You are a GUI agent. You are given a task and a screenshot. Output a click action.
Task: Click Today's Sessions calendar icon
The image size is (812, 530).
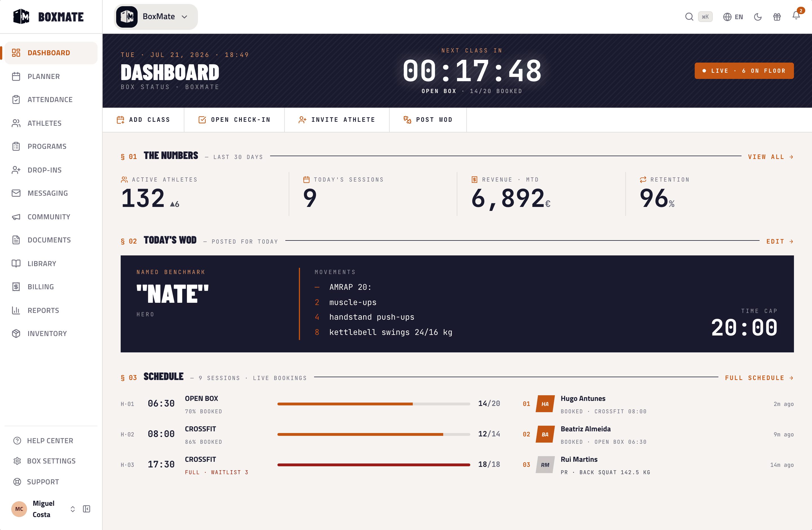[x=306, y=180]
